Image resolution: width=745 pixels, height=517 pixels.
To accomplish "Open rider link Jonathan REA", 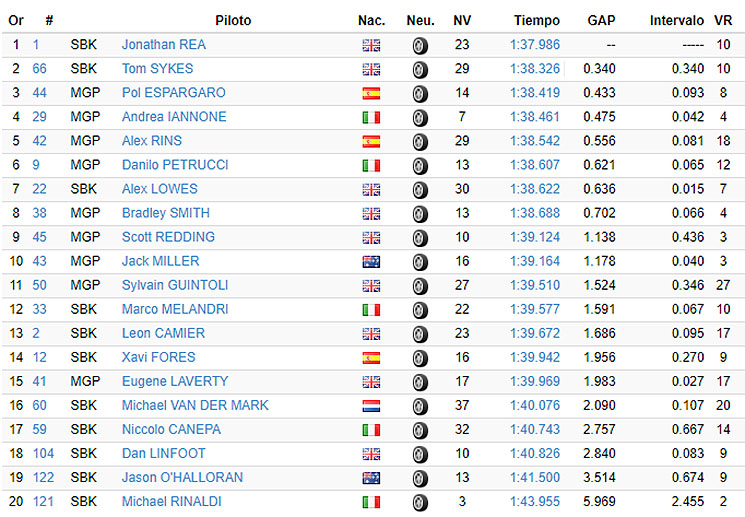I will coord(164,45).
